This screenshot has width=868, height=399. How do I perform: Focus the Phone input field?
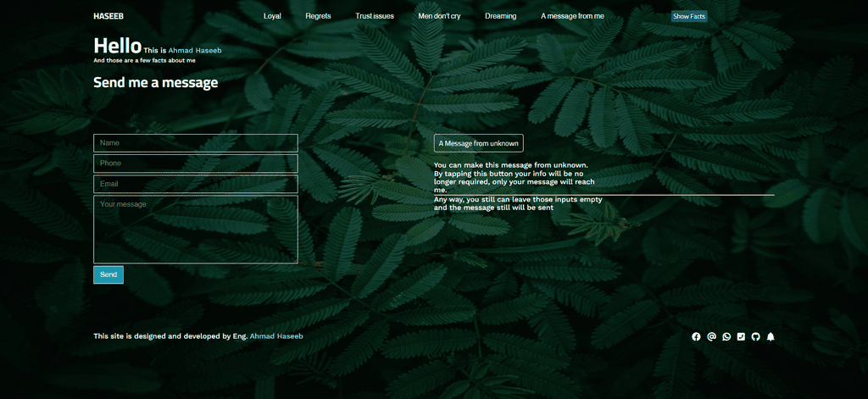pos(196,163)
